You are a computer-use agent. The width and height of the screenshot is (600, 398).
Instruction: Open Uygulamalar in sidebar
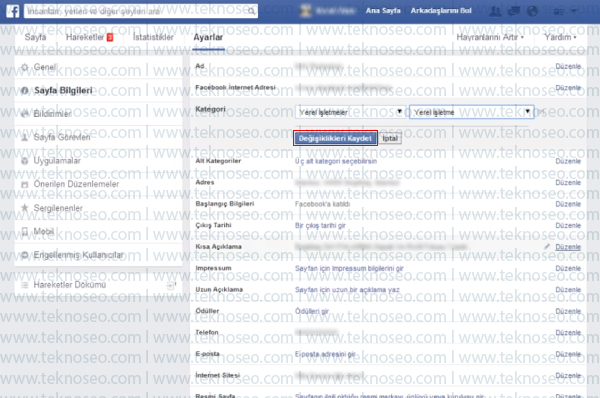pos(98,161)
